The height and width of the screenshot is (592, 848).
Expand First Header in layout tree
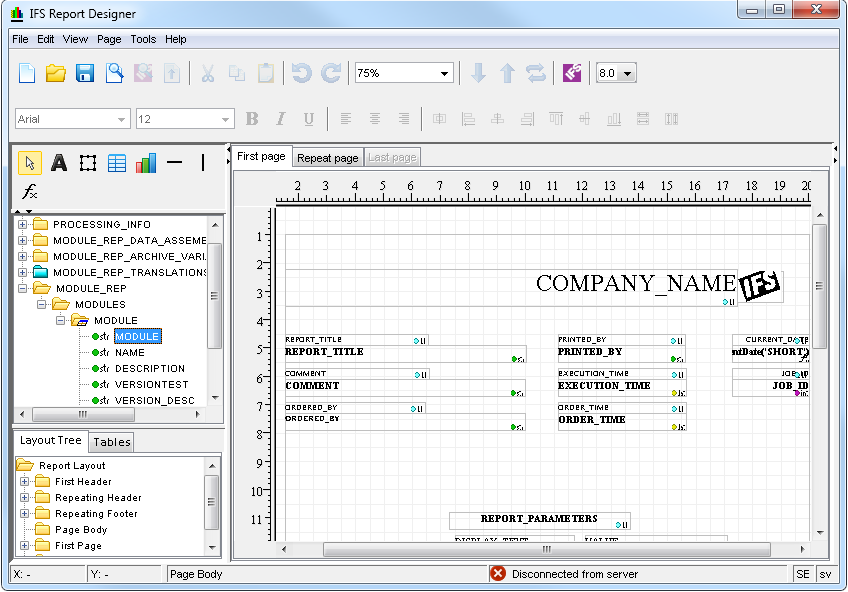point(24,481)
